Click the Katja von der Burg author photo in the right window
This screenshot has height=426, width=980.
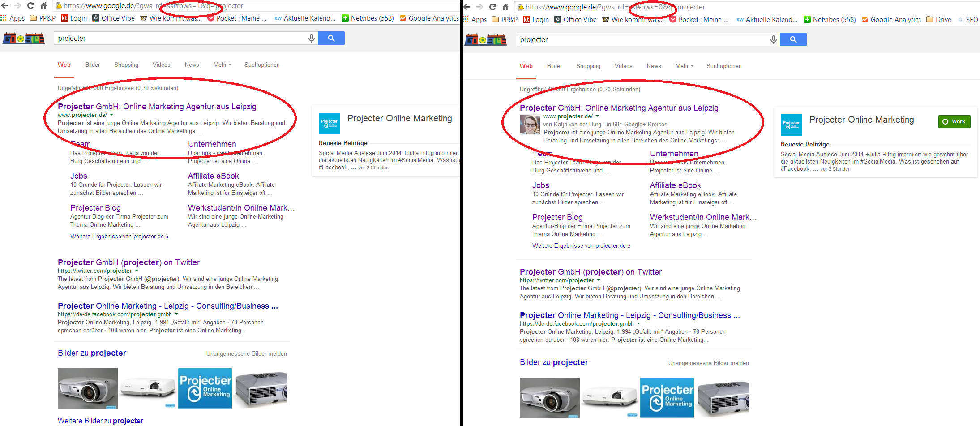530,125
